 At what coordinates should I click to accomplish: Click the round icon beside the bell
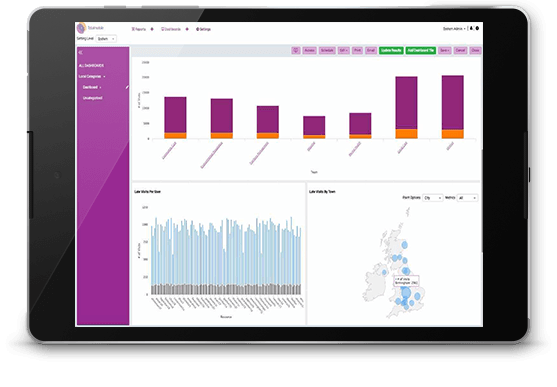coord(477,28)
